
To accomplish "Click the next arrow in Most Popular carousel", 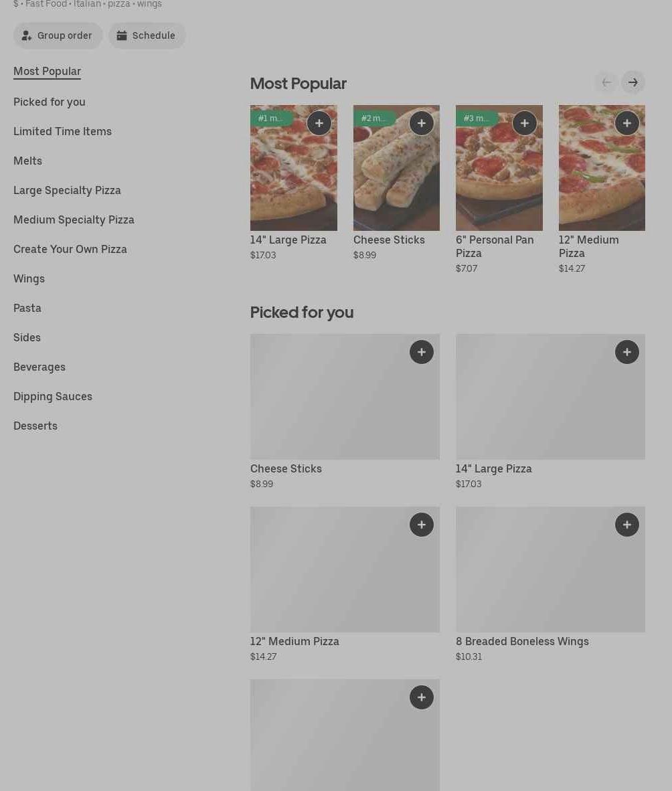I will 633,82.
